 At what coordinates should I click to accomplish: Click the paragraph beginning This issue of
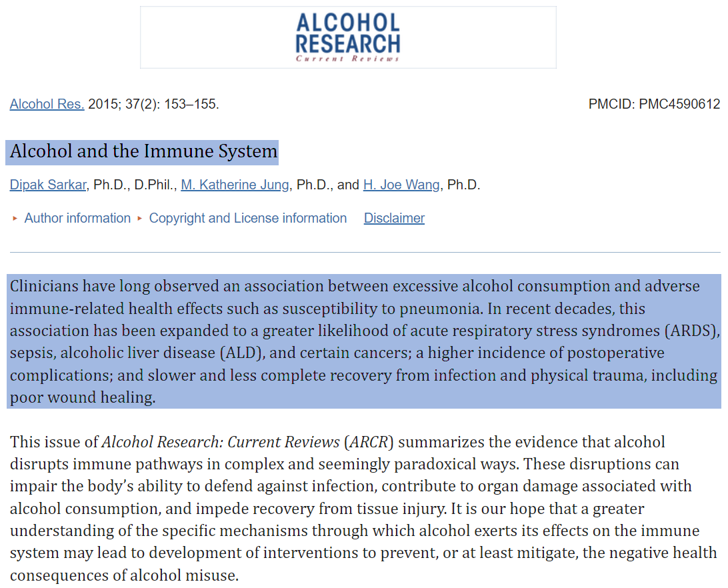click(363, 508)
